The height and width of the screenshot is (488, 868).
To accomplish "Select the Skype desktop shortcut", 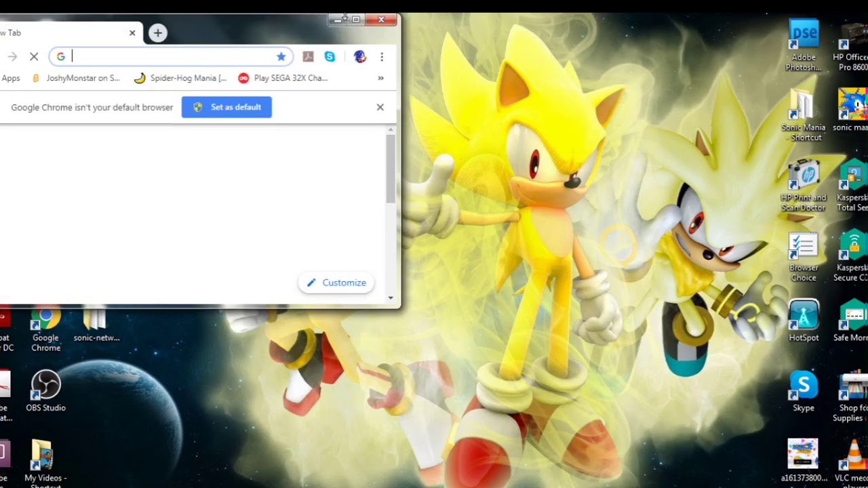I will 804,392.
